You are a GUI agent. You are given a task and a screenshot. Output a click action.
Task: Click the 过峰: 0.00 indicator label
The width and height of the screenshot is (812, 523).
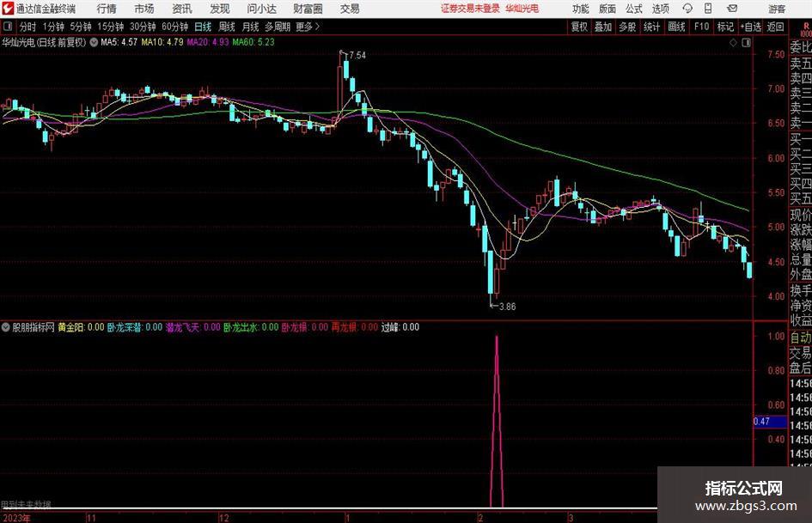(400, 326)
